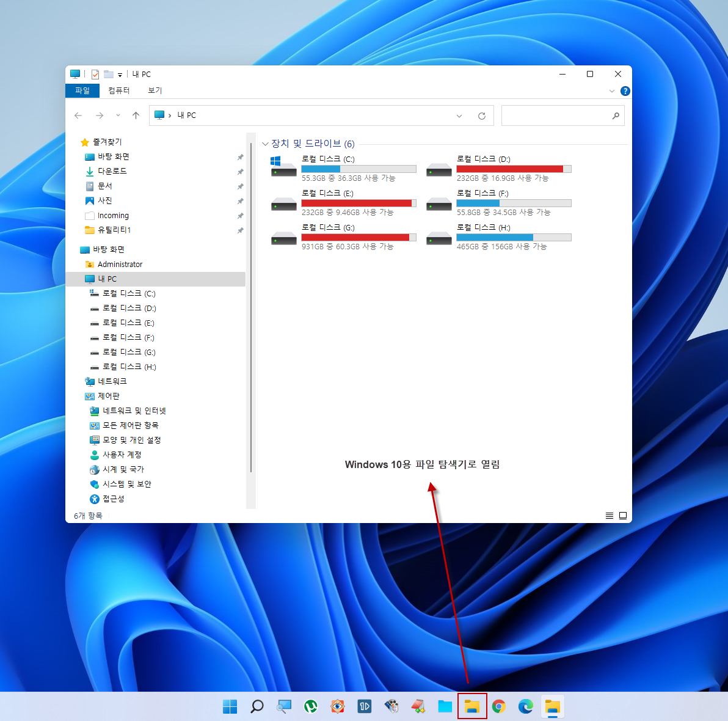Open 모든 제어판 항목 in the tree

(x=130, y=425)
